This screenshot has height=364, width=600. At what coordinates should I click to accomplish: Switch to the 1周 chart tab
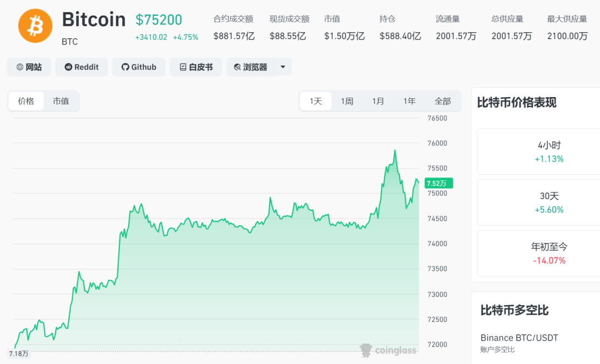(x=347, y=101)
